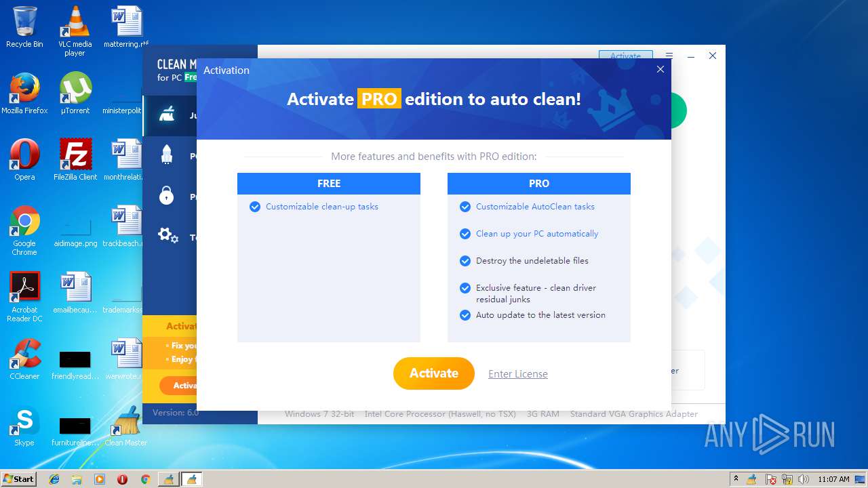Click the volume speaker tray icon

click(804, 479)
